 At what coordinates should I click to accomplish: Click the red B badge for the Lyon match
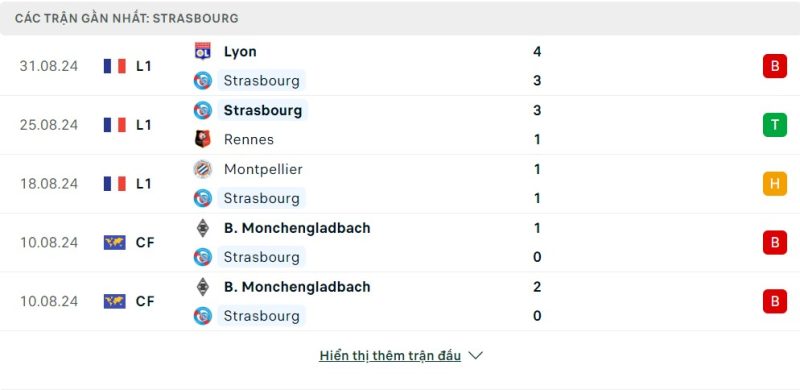click(774, 66)
